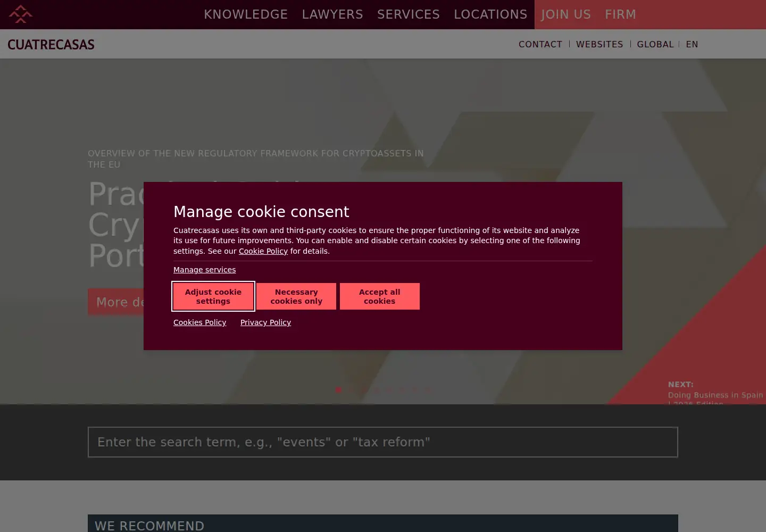Expand the WEBSITES dropdown

(600, 44)
